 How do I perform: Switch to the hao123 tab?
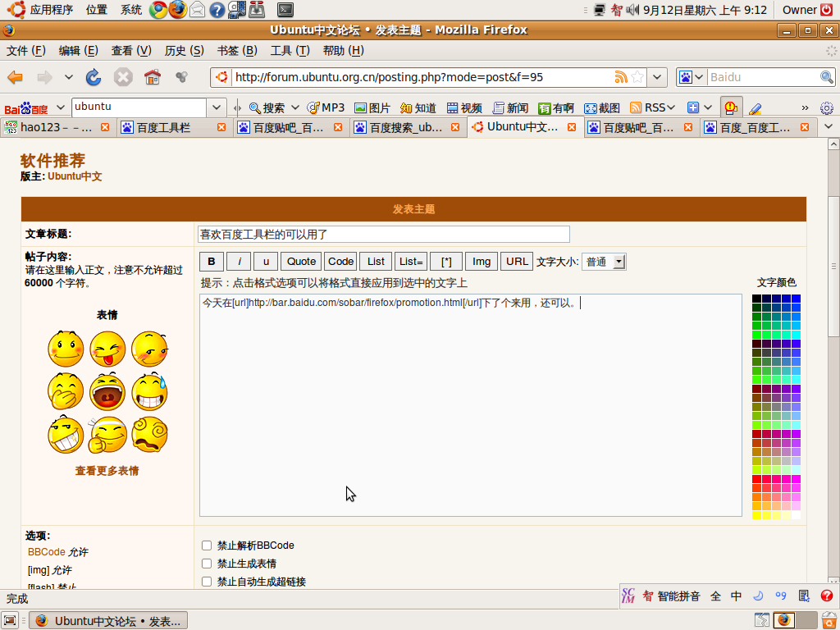(57, 127)
